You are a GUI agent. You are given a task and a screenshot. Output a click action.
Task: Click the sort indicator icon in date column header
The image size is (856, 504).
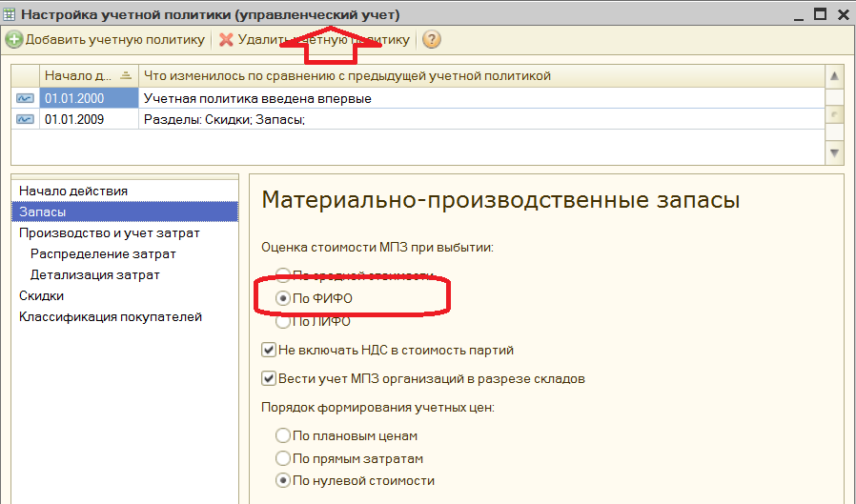point(126,75)
